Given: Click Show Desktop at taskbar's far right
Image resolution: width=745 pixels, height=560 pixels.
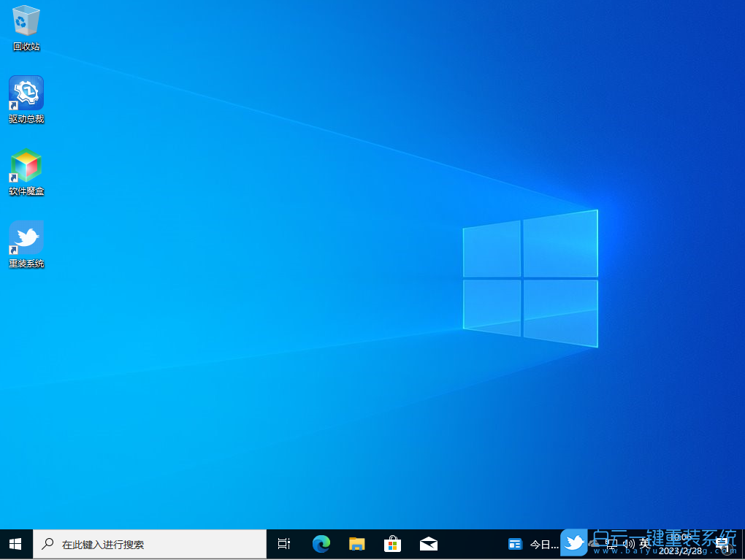Looking at the screenshot, I should tap(743, 543).
